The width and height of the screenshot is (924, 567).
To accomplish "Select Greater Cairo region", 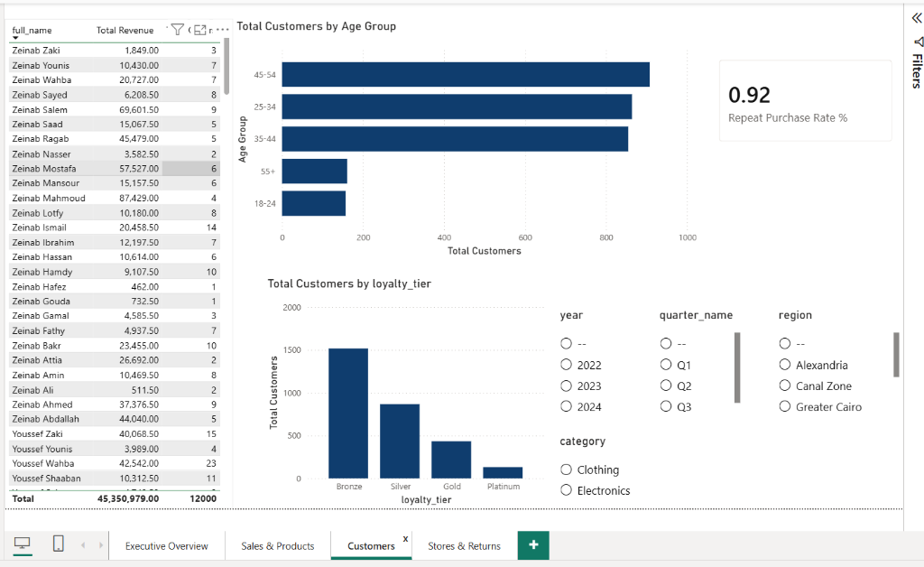I will (785, 406).
